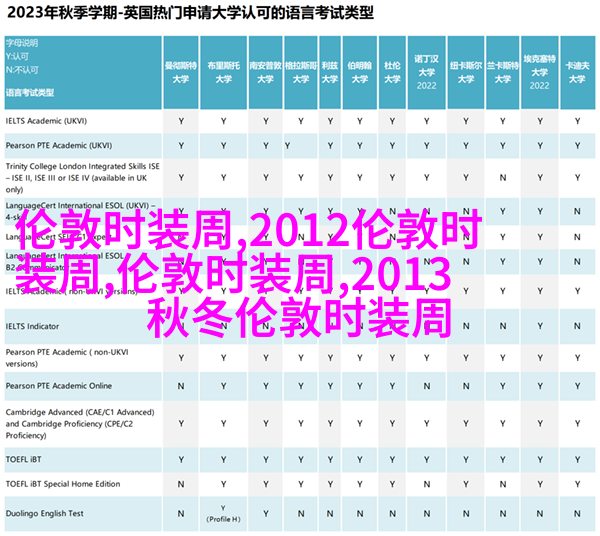The height and width of the screenshot is (536, 600).
Task: Click Y for PTE non-UKVI under 伯明翰大学
Action: (x=360, y=358)
